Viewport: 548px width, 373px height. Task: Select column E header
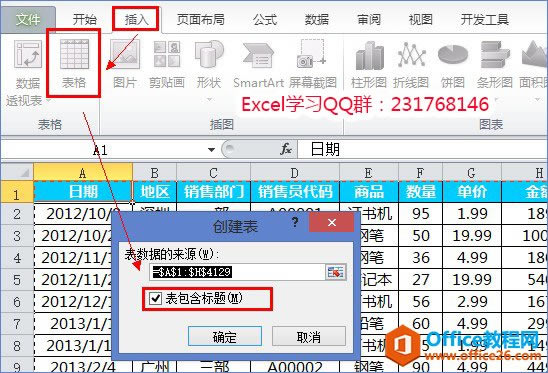(x=369, y=172)
